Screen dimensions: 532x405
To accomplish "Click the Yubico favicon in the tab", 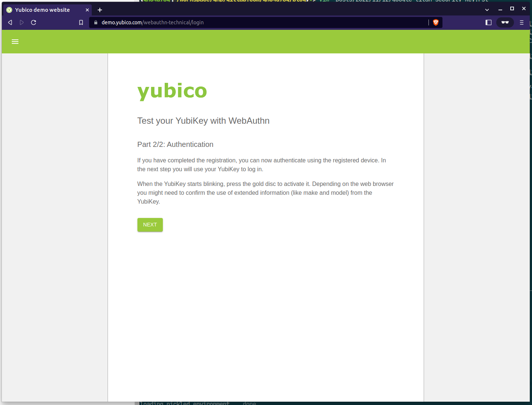I will click(x=9, y=10).
